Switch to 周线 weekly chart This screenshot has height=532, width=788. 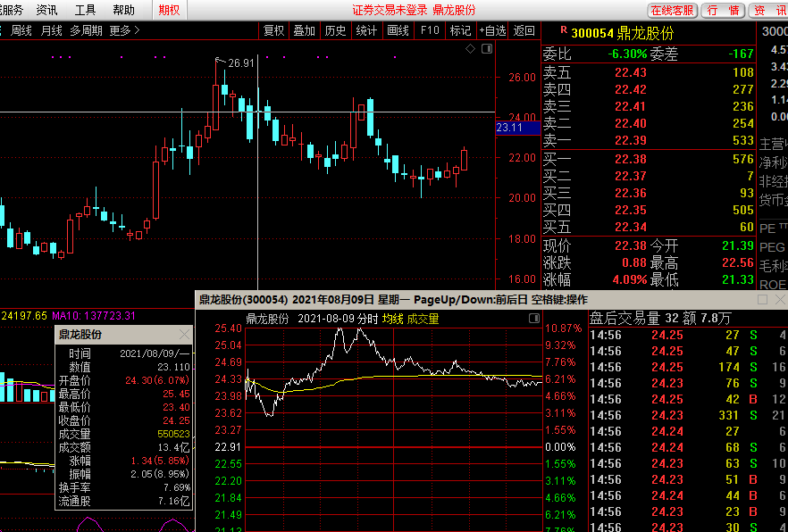click(x=21, y=30)
